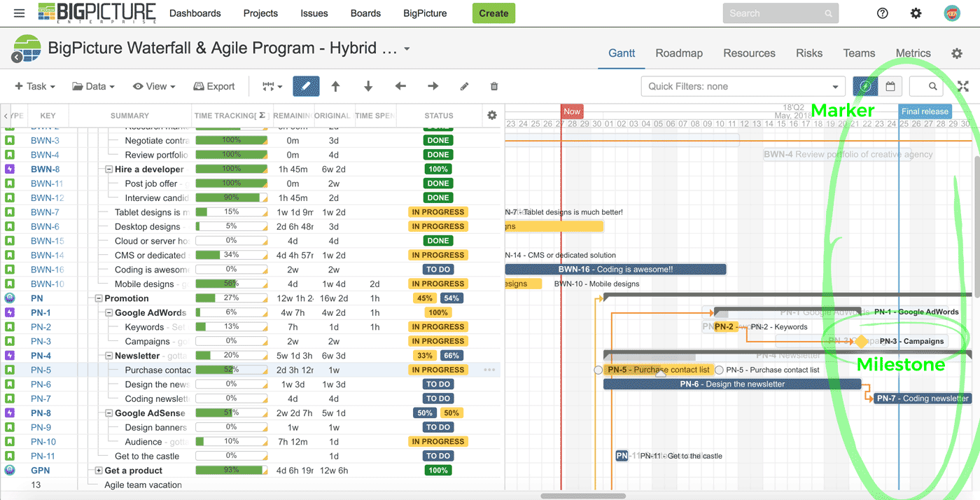Switch to Resources tab
980x500 pixels.
[x=749, y=53]
